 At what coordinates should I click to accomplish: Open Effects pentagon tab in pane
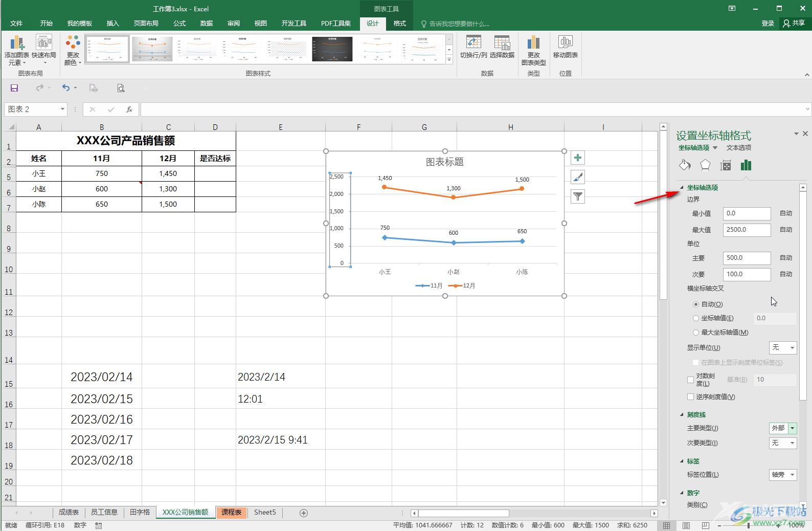click(x=705, y=165)
